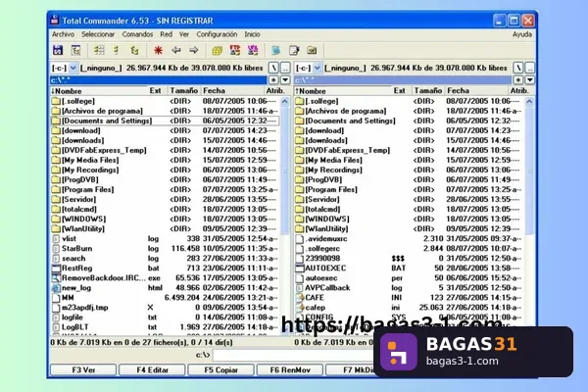This screenshot has height=392, width=588.
Task: Go up a directory with right panel '..' button
Action: tap(530, 68)
